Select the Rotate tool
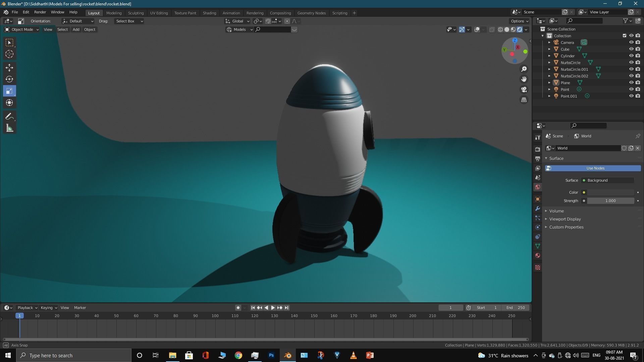The image size is (644, 362). coord(9,79)
